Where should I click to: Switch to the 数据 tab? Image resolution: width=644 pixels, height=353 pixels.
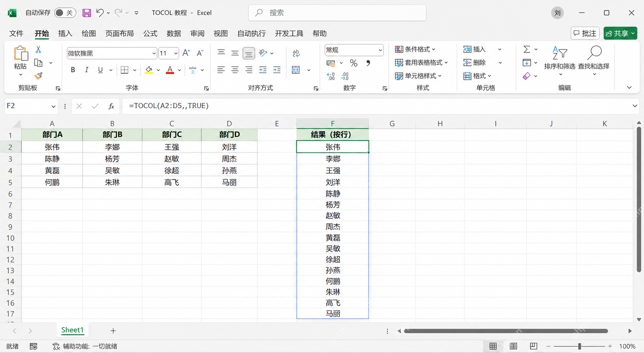[x=174, y=33]
